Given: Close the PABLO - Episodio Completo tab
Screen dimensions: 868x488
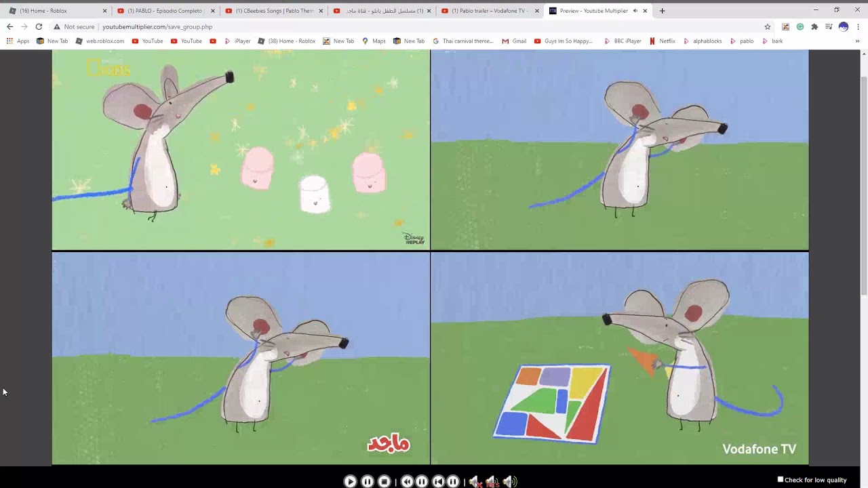Looking at the screenshot, I should (x=213, y=11).
